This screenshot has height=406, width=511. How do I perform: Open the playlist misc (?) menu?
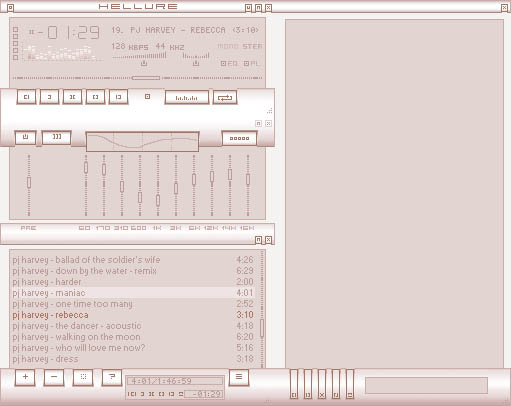click(112, 377)
